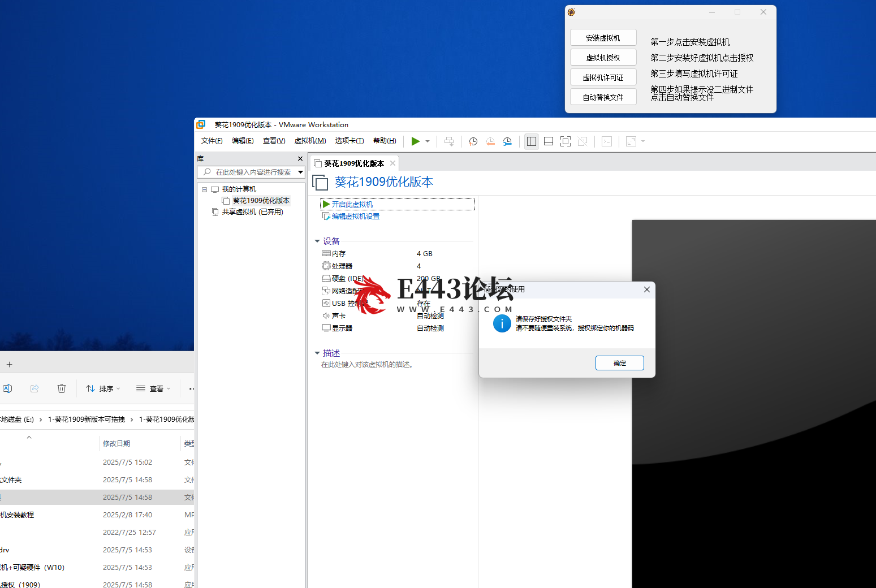This screenshot has width=876, height=588.
Task: Click the 虚拟机授权 button
Action: [603, 58]
